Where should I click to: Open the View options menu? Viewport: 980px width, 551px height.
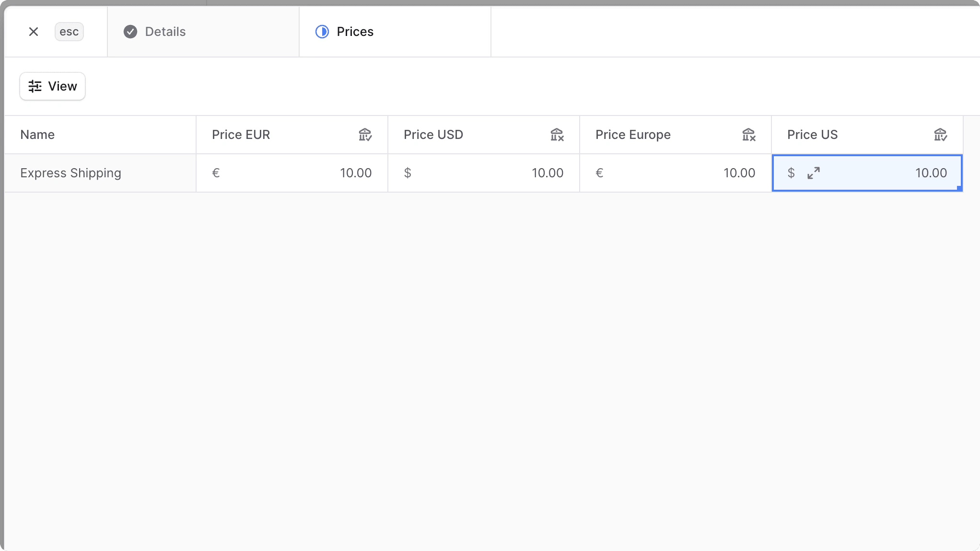pos(52,86)
